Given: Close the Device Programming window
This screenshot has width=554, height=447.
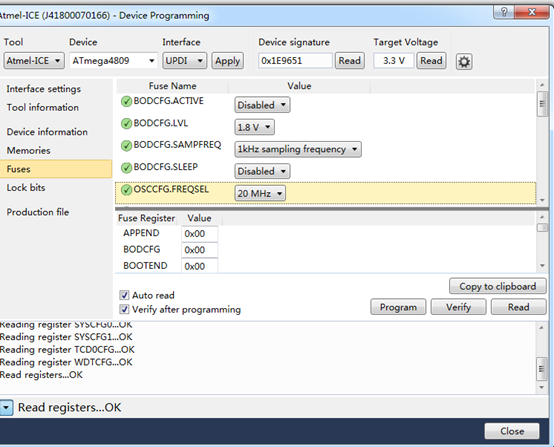Looking at the screenshot, I should pos(532,12).
